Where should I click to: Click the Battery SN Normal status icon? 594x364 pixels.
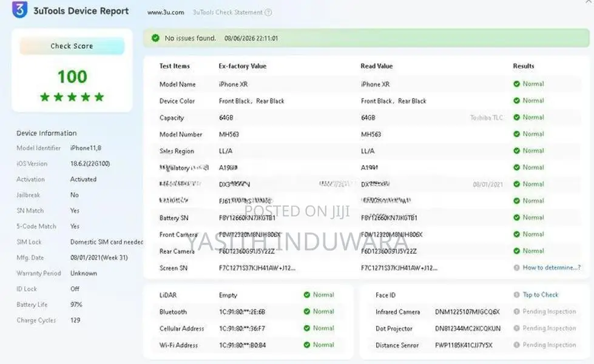(x=516, y=217)
